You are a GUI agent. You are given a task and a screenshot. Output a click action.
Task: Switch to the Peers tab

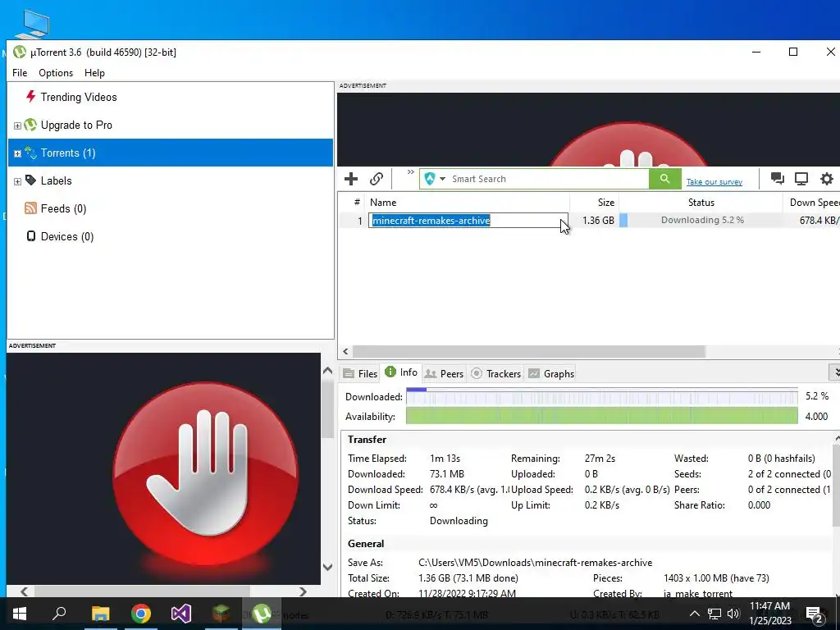(444, 374)
